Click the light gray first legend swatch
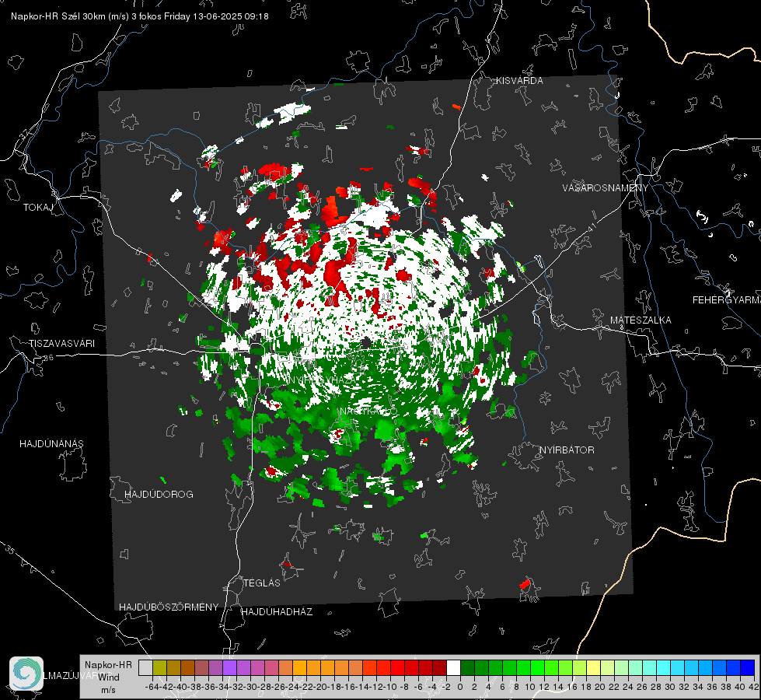 pos(145,667)
